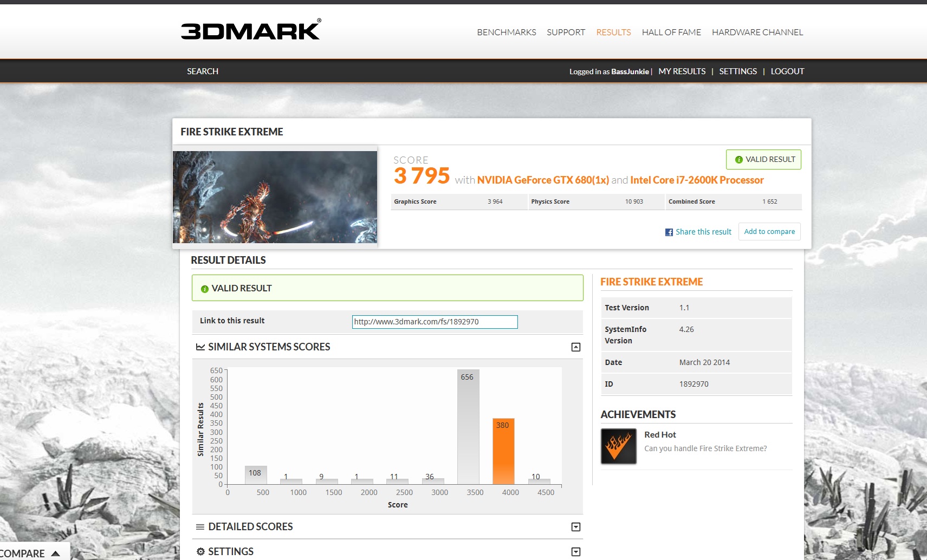Click the result link URL field
The height and width of the screenshot is (560, 927).
435,322
